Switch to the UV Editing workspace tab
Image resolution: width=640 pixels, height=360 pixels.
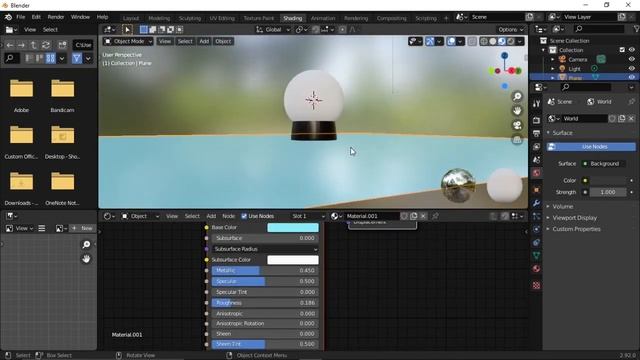point(222,18)
